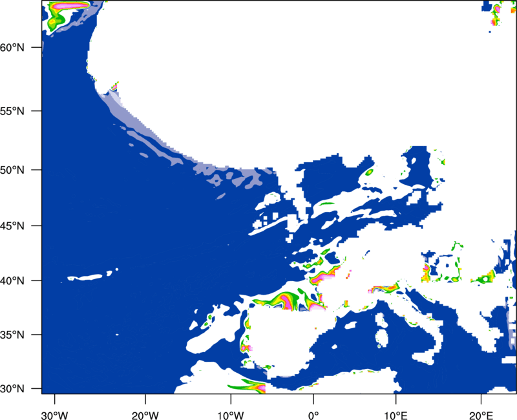This screenshot has height=420, width=517.
Task: Click the 20°W longitude label
Action: point(145,415)
